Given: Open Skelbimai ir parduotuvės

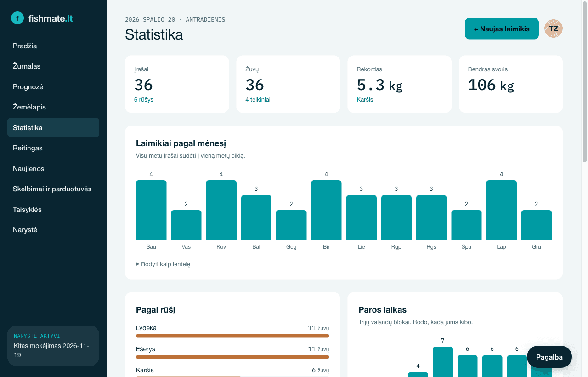Looking at the screenshot, I should click(x=53, y=189).
